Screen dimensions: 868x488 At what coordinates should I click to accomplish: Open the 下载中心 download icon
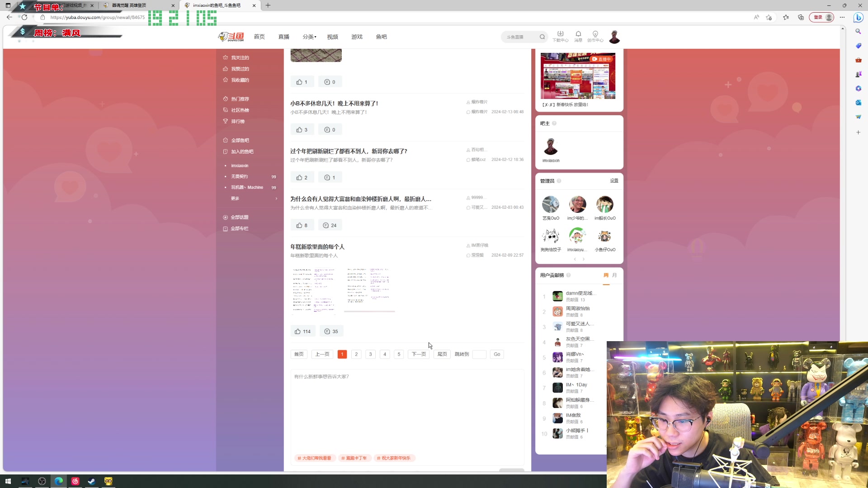coord(561,34)
